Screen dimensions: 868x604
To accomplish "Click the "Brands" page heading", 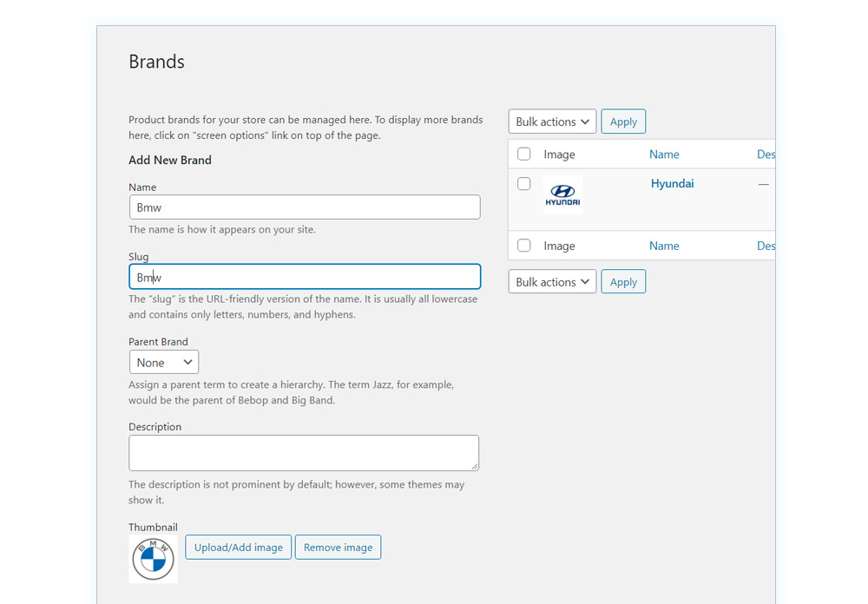I will point(156,62).
